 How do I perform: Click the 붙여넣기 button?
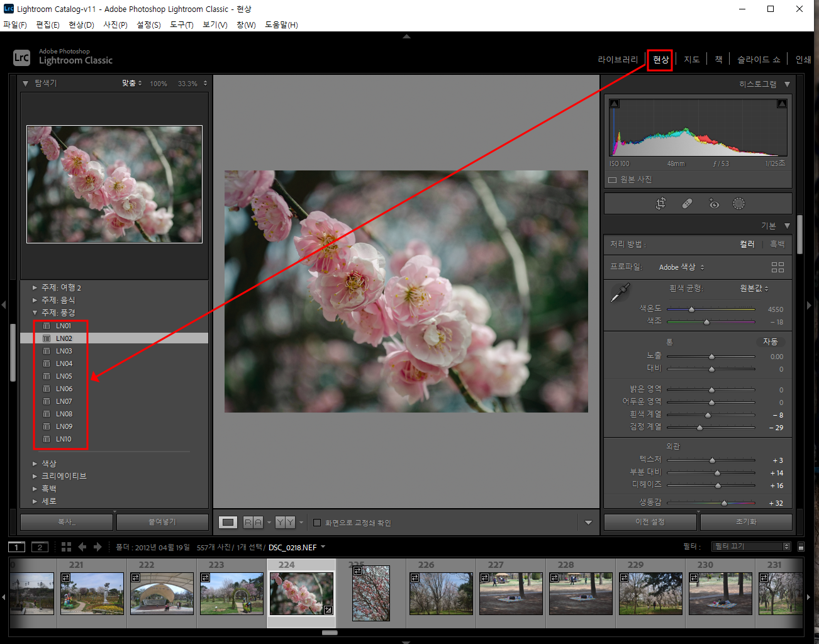[162, 522]
